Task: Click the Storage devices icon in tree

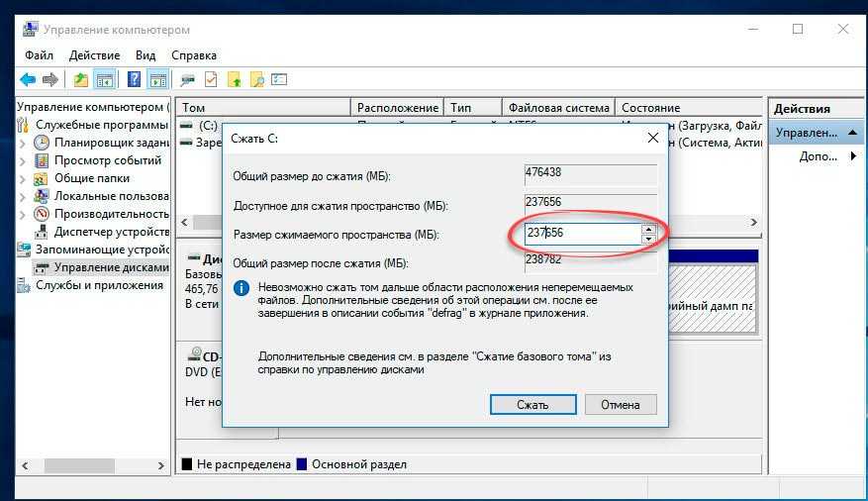Action: point(23,250)
